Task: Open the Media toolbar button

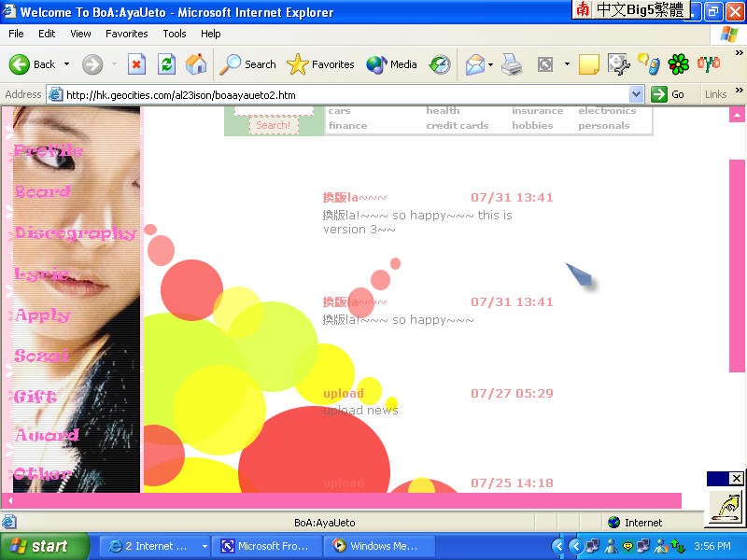Action: point(391,64)
